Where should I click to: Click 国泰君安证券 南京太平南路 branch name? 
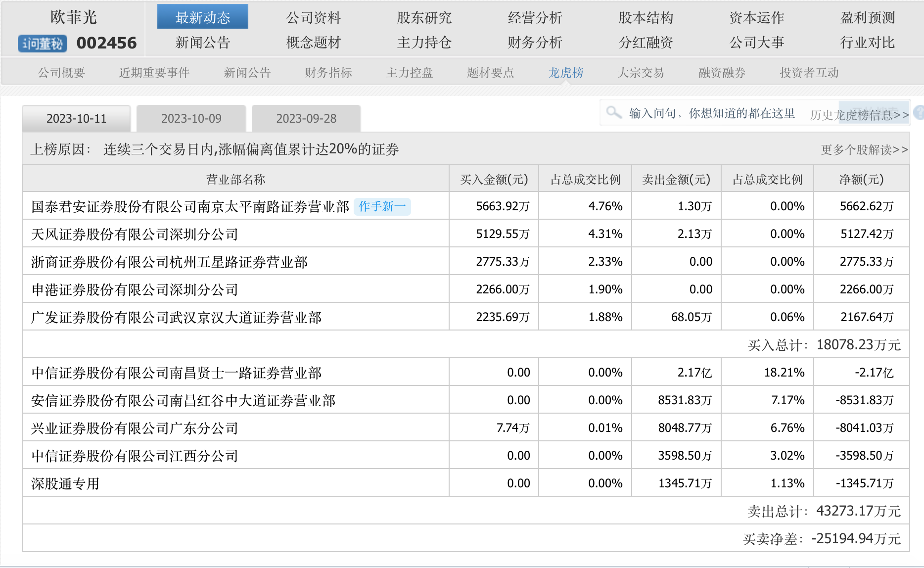[190, 206]
